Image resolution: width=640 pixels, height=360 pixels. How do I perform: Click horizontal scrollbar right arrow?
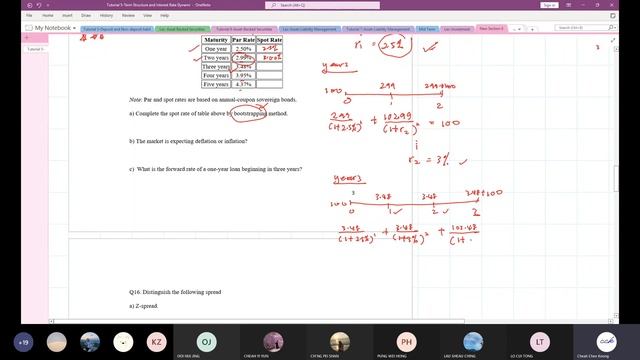pos(611,321)
